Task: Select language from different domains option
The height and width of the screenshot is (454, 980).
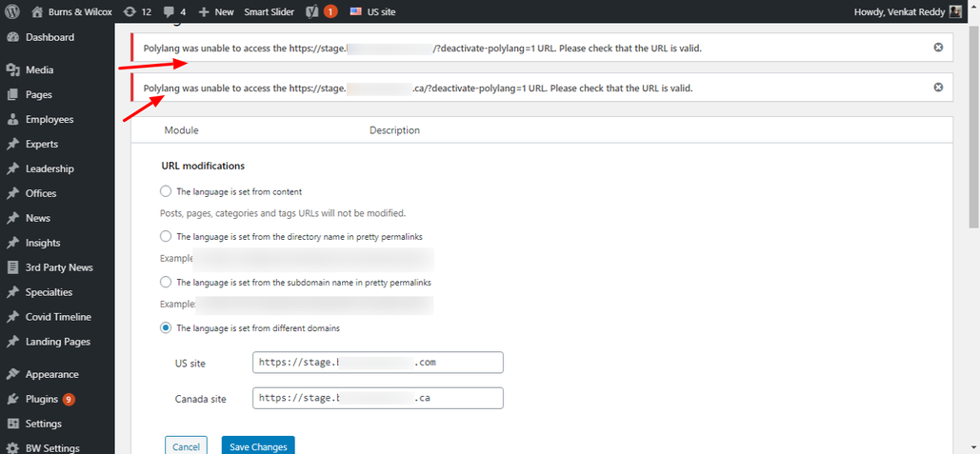Action: 166,327
